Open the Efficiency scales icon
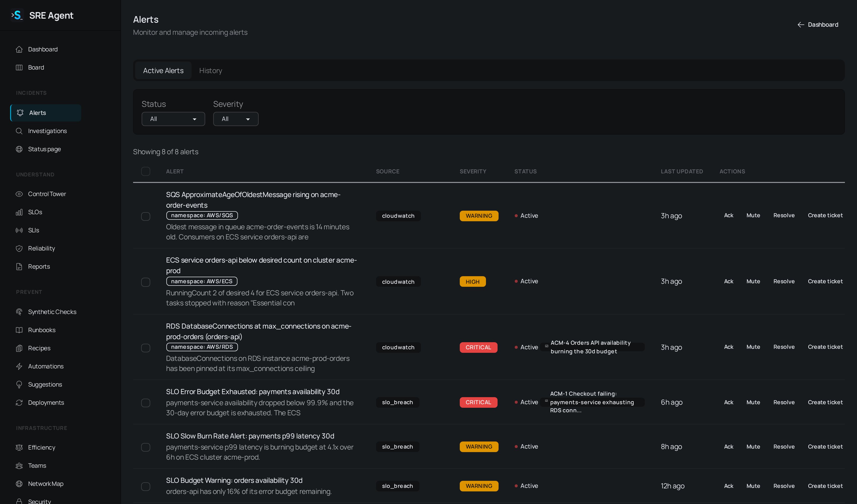This screenshot has height=504, width=857. click(19, 447)
